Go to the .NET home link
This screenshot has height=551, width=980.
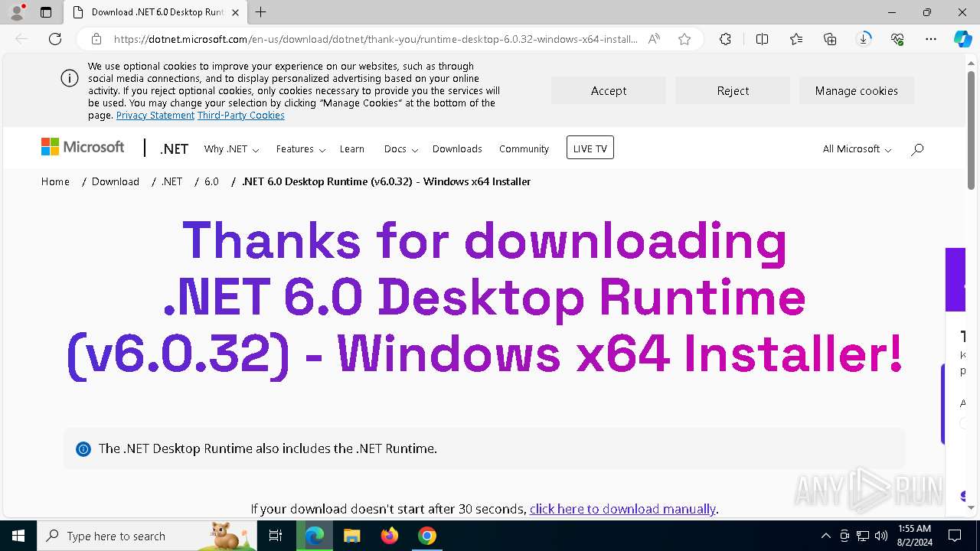pos(174,149)
